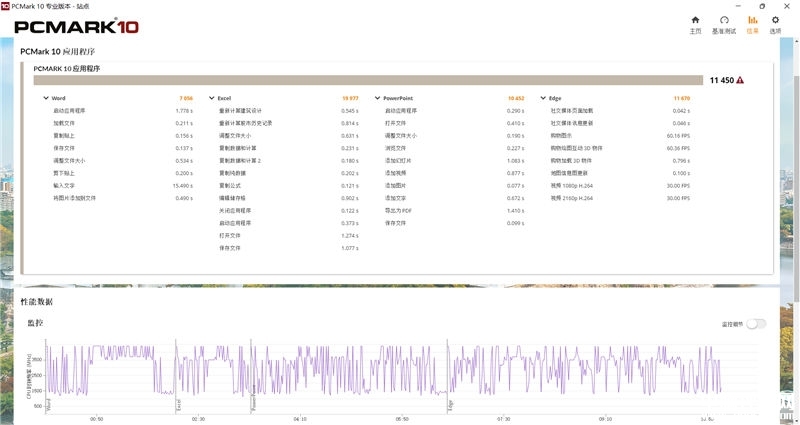The height and width of the screenshot is (425, 800).
Task: Select the Word value 0.200 s
Action: coord(184,173)
